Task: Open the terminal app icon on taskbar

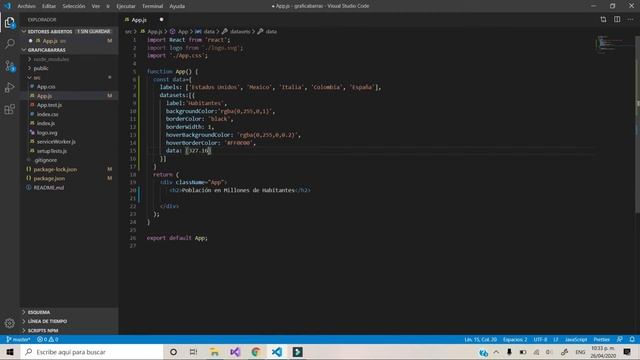Action: [298, 352]
